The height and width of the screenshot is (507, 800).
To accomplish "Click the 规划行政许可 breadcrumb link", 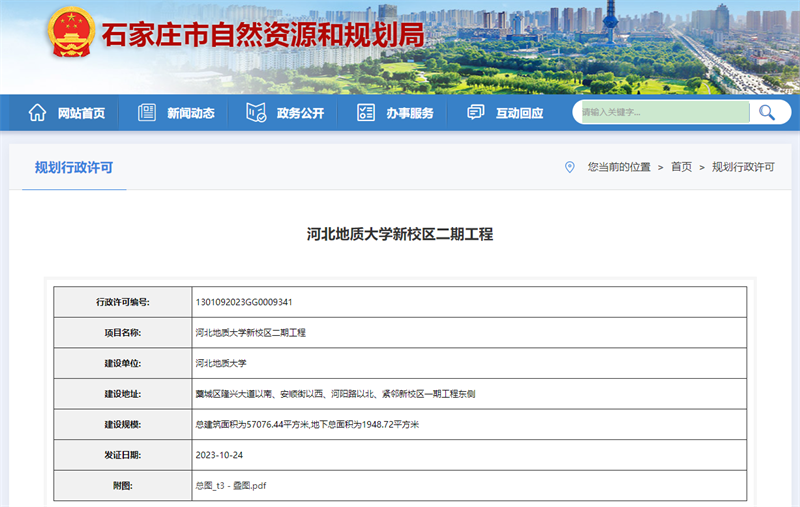I will coord(743,167).
